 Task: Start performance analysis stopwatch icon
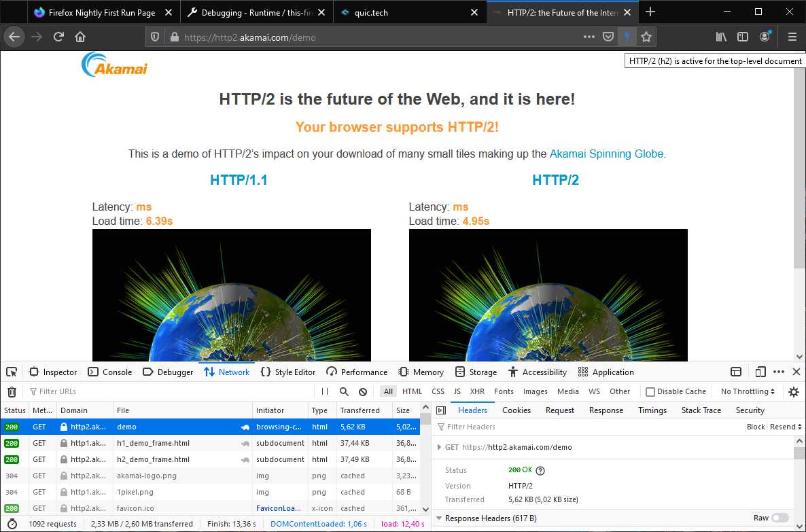click(12, 524)
